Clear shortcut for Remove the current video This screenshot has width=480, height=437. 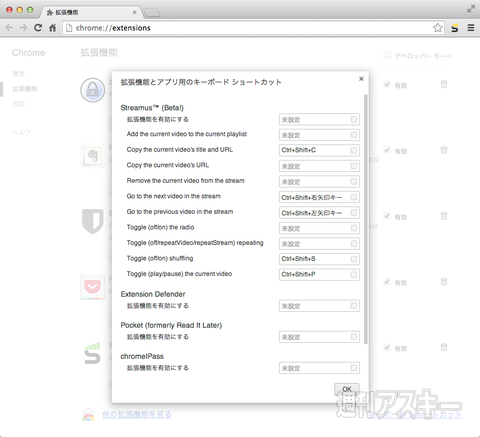(x=354, y=181)
